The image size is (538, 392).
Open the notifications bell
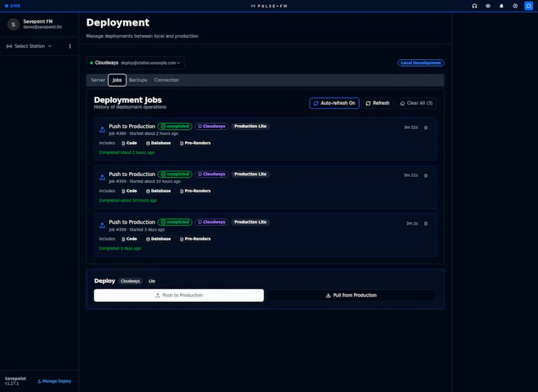pyautogui.click(x=501, y=6)
